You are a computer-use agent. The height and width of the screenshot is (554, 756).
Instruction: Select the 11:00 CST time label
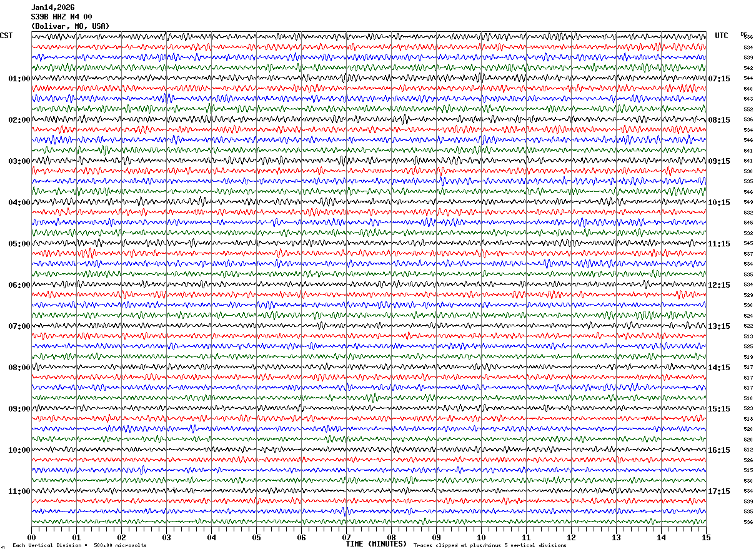click(x=19, y=491)
